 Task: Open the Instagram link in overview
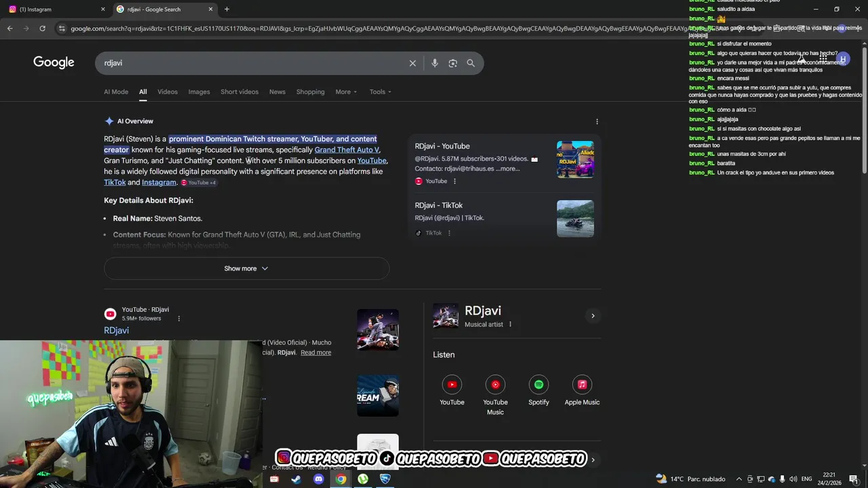159,182
